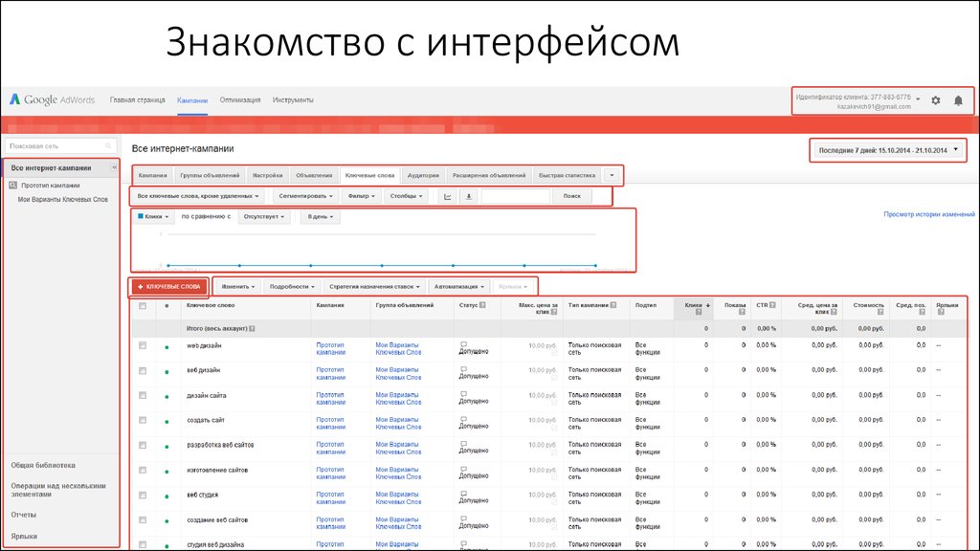Switch to the Расширения объявлений tab
Image resolution: width=980 pixels, height=551 pixels.
pos(489,176)
